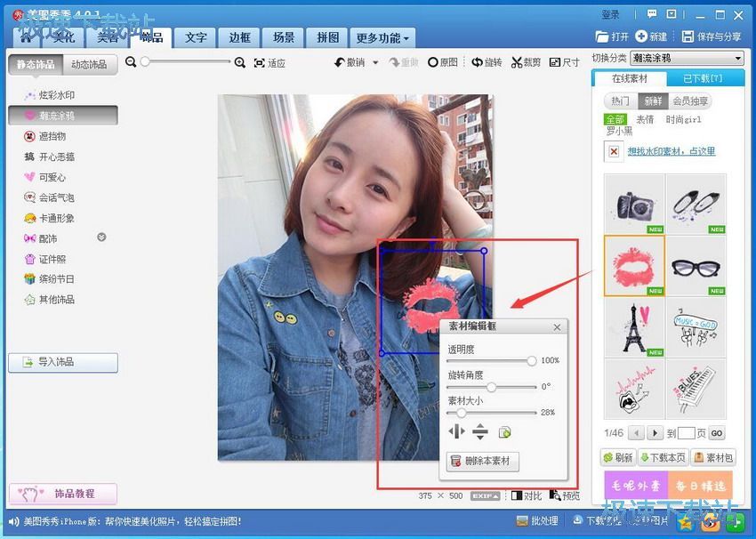
Task: Zoom out with the magnifier minus icon
Action: [x=131, y=62]
